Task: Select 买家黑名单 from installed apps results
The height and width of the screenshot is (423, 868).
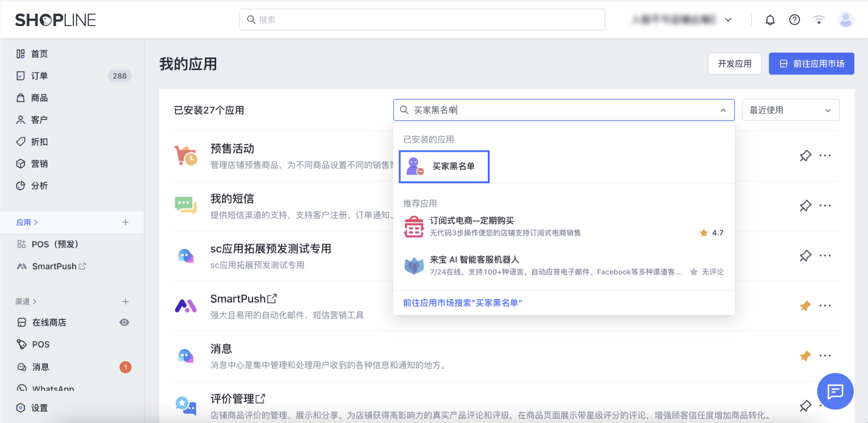Action: tap(444, 166)
